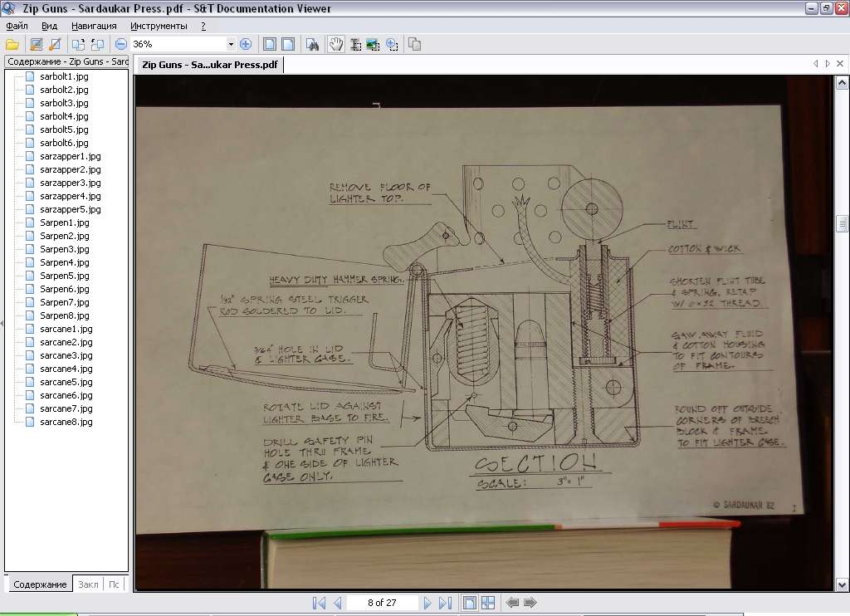
Task: Click the application icon in the title bar
Action: 8,8
